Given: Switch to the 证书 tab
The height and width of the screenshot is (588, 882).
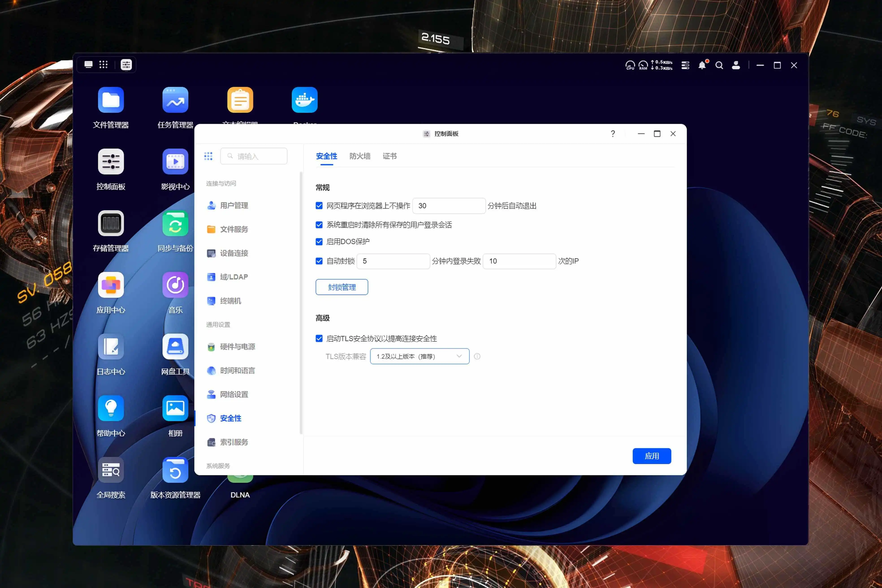Looking at the screenshot, I should (390, 156).
